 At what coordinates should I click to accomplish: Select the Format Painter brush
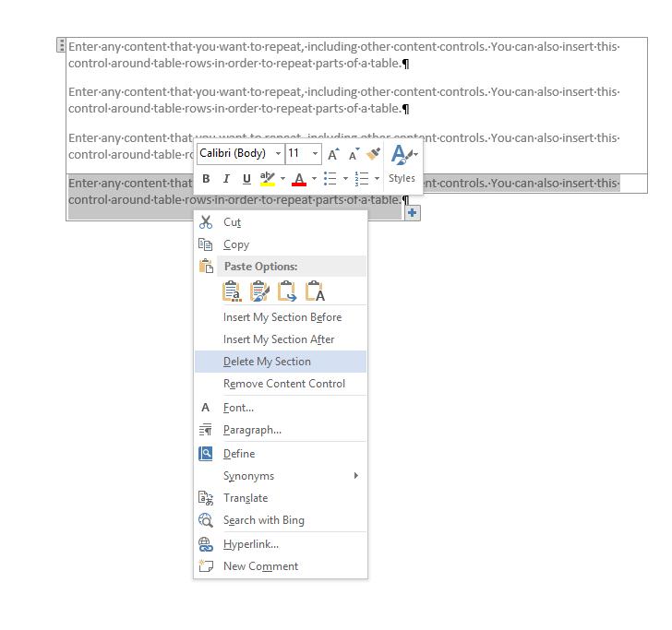[x=374, y=154]
